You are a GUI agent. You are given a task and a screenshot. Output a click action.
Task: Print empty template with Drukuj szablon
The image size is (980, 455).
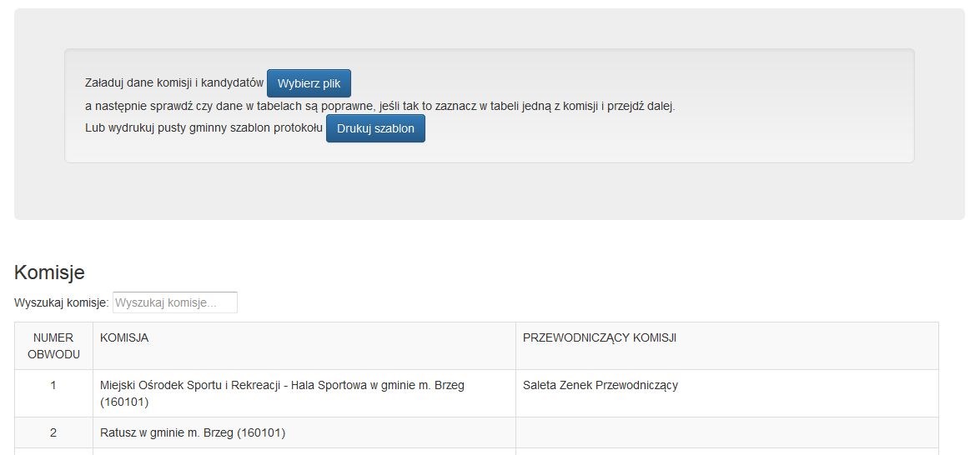(375, 128)
